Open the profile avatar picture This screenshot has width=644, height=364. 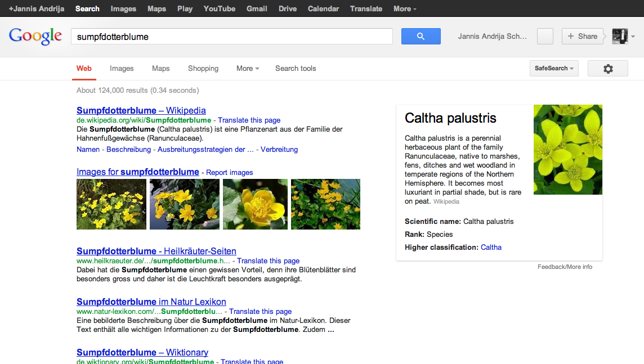(620, 36)
